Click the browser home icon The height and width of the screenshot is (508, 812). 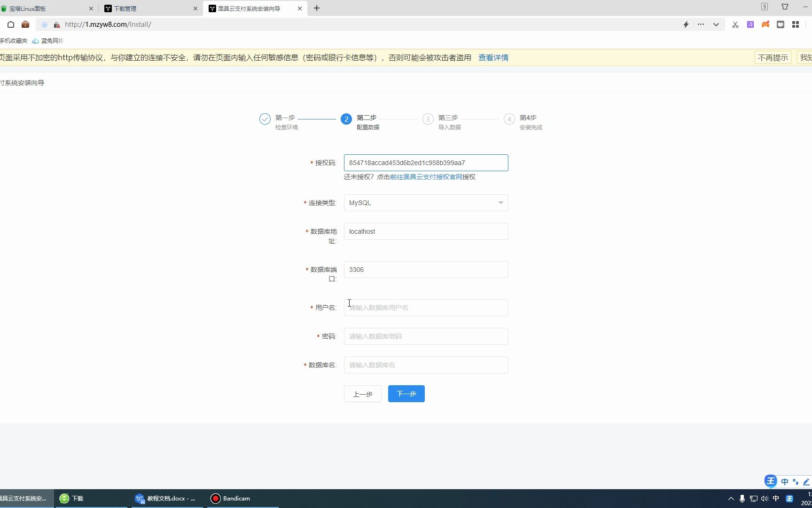(x=11, y=24)
